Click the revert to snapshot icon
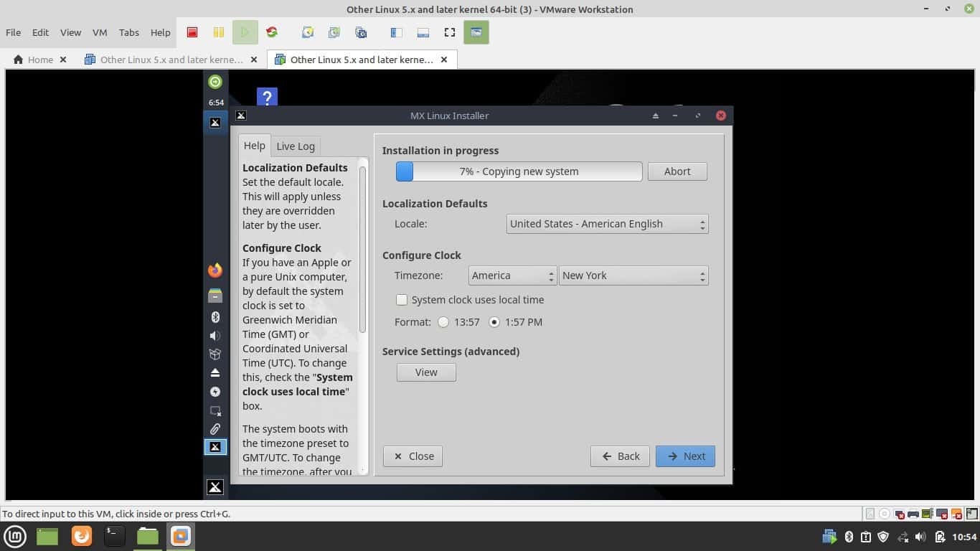Viewport: 980px width, 551px height. pos(334,32)
